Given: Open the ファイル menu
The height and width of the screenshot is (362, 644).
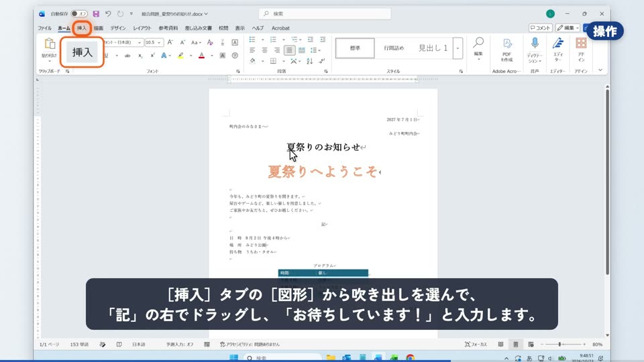Looking at the screenshot, I should (x=44, y=28).
